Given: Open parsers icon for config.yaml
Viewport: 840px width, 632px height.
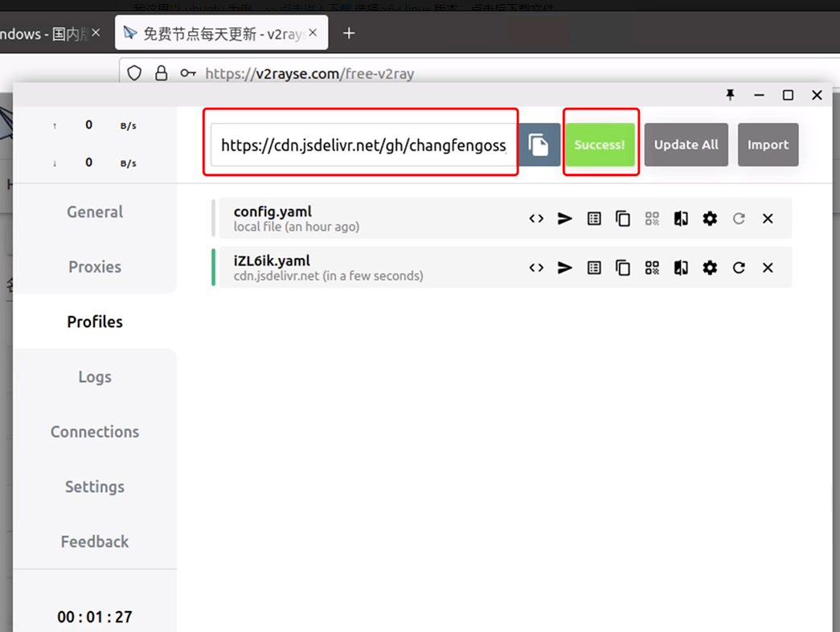Looking at the screenshot, I should click(x=681, y=219).
